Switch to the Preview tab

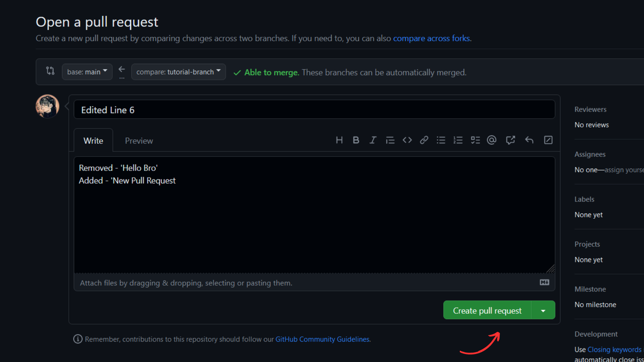tap(139, 141)
